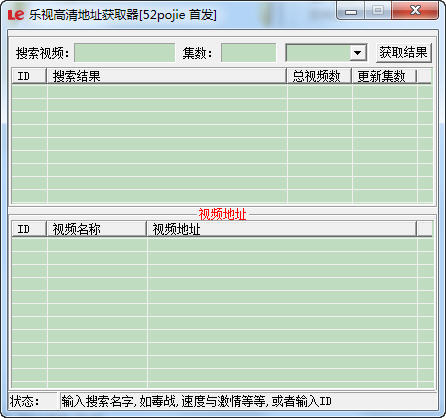Sort by the 搜索结果 column header
Image resolution: width=446 pixels, height=418 pixels.
pyautogui.click(x=166, y=76)
